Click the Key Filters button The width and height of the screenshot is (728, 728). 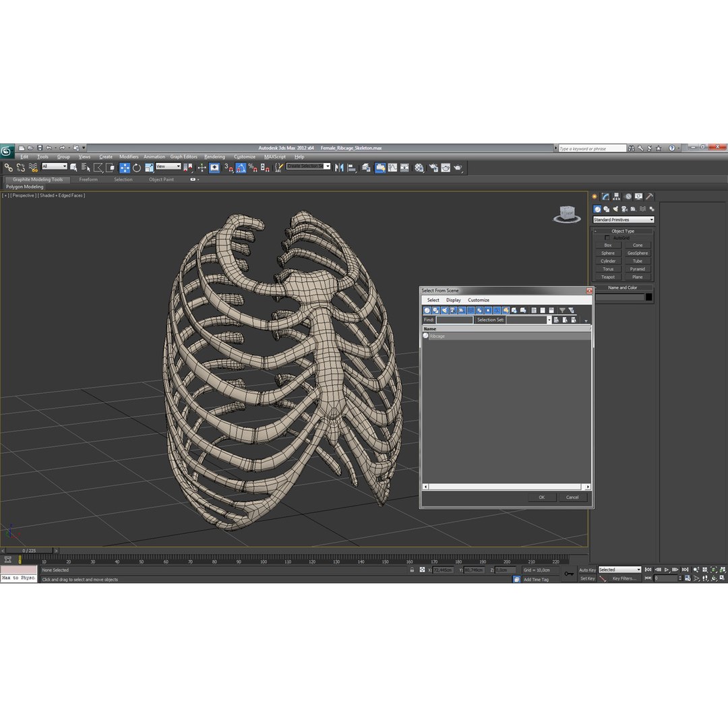[624, 578]
